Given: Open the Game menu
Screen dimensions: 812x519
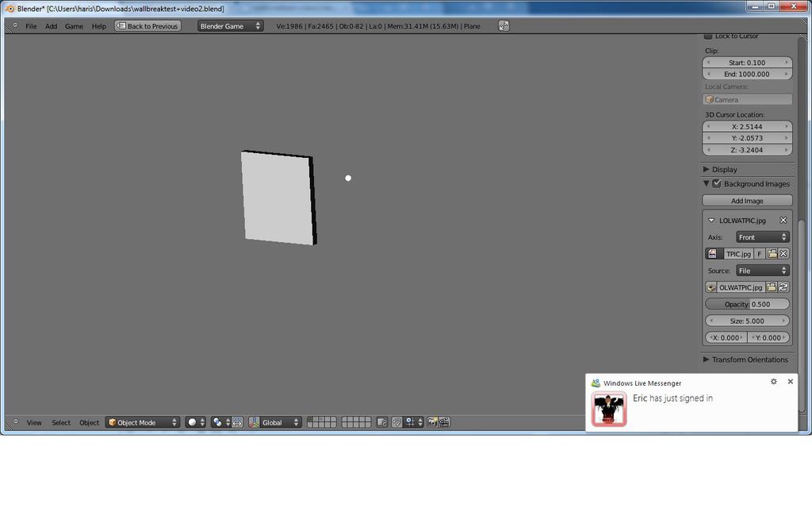Looking at the screenshot, I should pos(74,26).
